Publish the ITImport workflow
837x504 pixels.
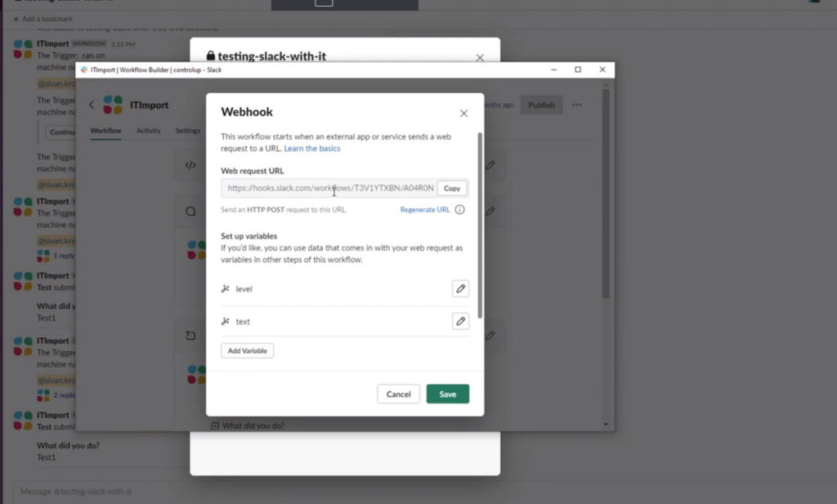541,105
